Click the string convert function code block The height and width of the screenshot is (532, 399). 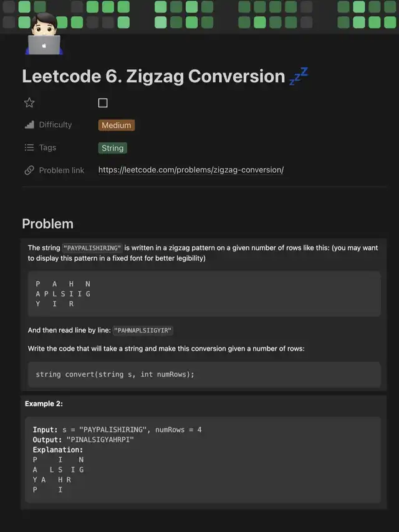click(x=203, y=374)
